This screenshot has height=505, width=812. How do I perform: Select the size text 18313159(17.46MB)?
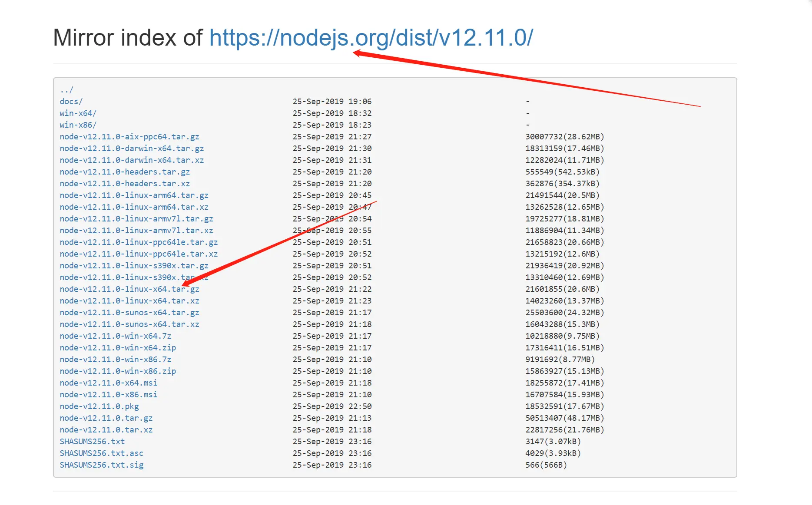point(565,149)
